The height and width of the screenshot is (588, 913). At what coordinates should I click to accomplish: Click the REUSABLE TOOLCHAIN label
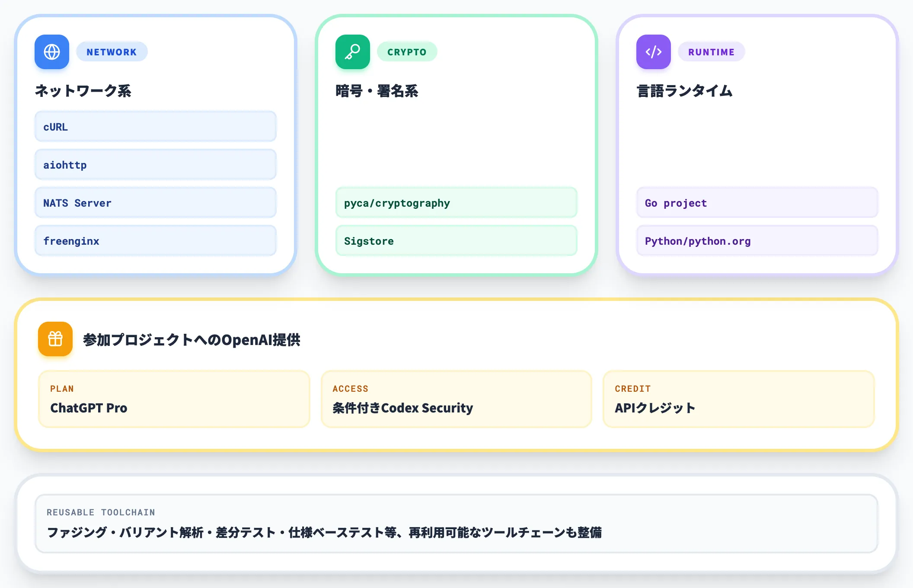pos(101,512)
